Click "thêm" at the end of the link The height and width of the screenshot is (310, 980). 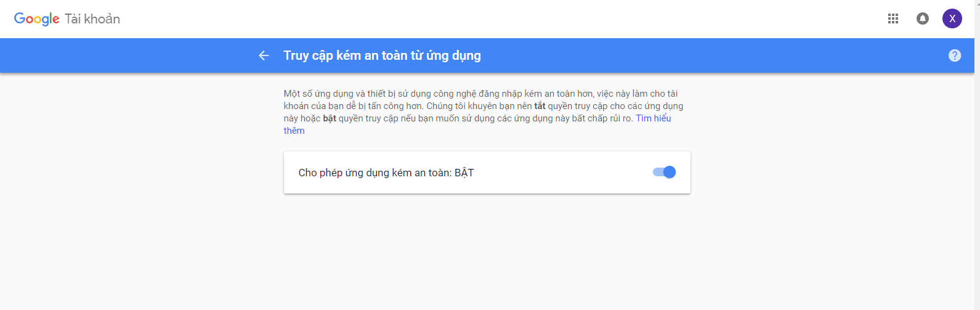pos(294,131)
